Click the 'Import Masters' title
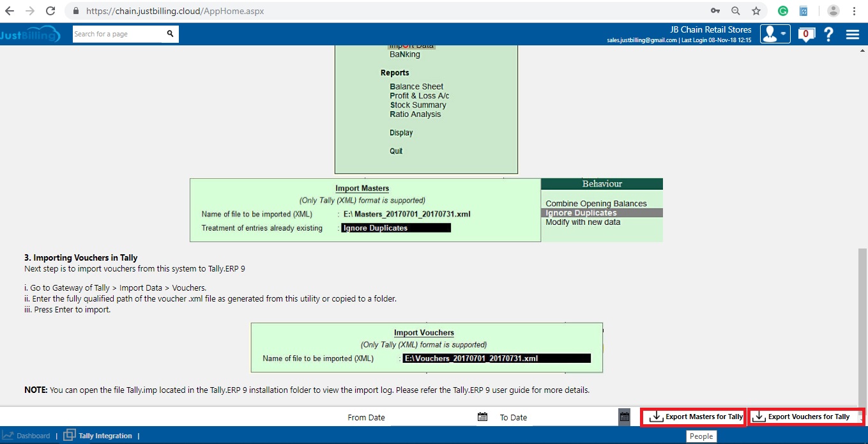 pos(362,188)
